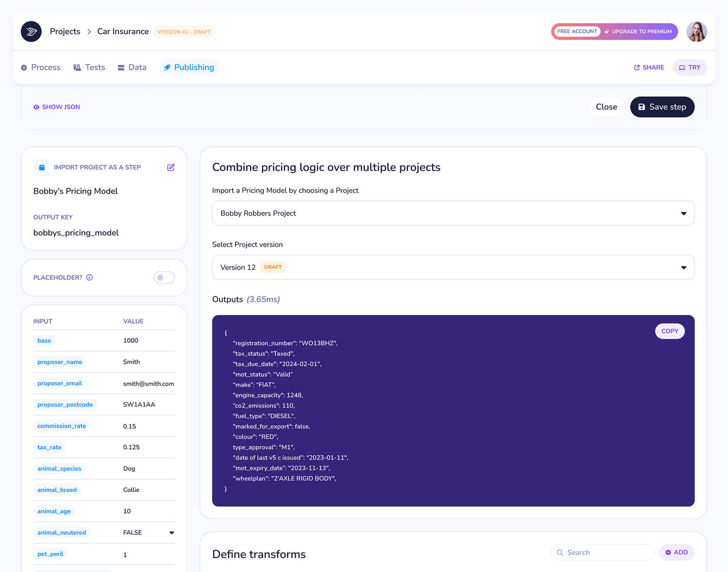The image size is (728, 572).
Task: Open the user profile avatar
Action: click(x=697, y=31)
